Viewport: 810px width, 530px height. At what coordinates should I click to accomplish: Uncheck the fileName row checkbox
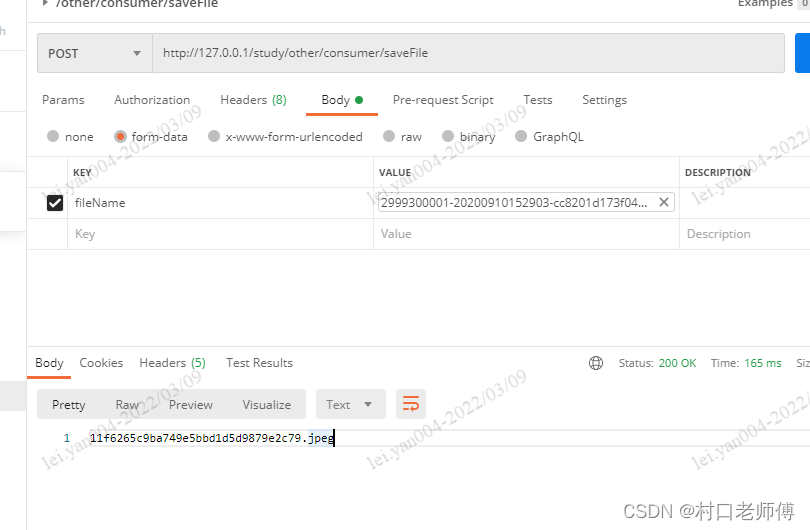click(x=55, y=203)
